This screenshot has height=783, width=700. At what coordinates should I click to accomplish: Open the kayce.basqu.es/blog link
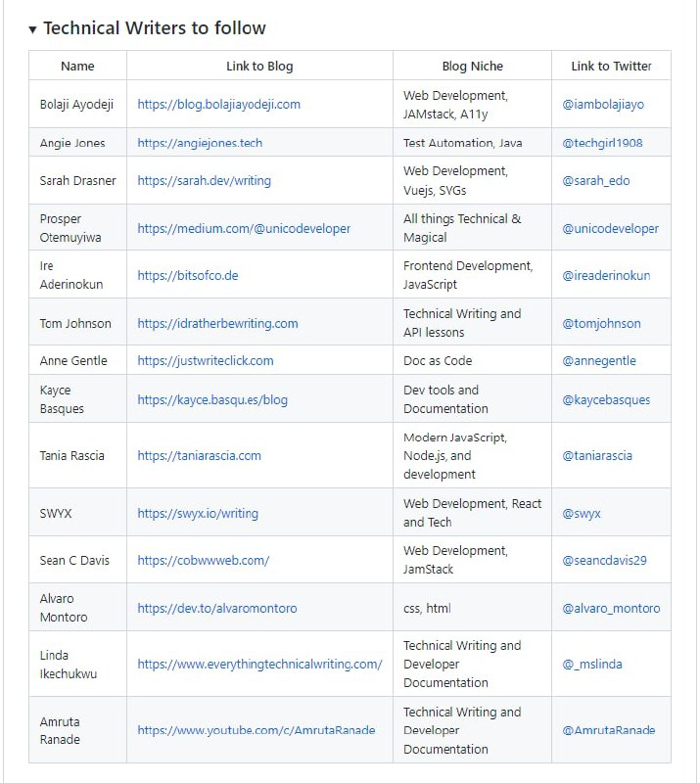coord(212,400)
